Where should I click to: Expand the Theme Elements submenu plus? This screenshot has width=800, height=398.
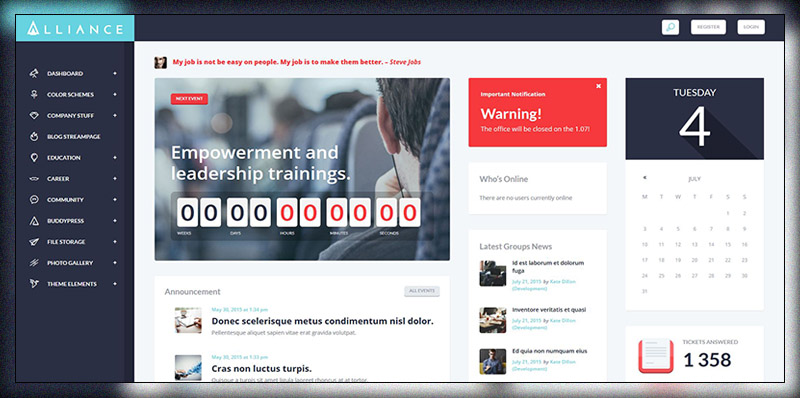(x=115, y=284)
